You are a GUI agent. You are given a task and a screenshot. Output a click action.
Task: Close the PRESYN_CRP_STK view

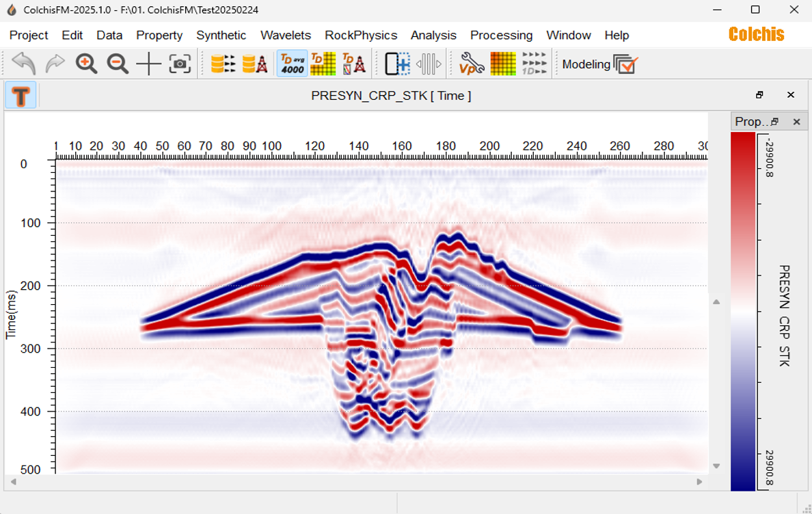pyautogui.click(x=790, y=95)
